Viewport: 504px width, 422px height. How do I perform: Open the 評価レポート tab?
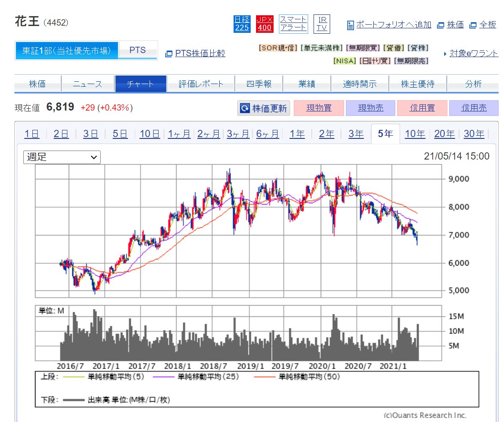tap(201, 84)
